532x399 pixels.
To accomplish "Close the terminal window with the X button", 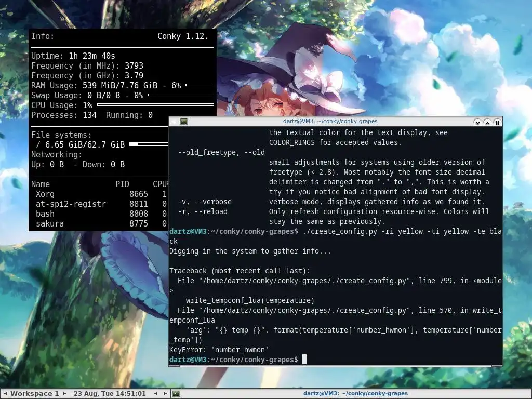I will point(497,122).
